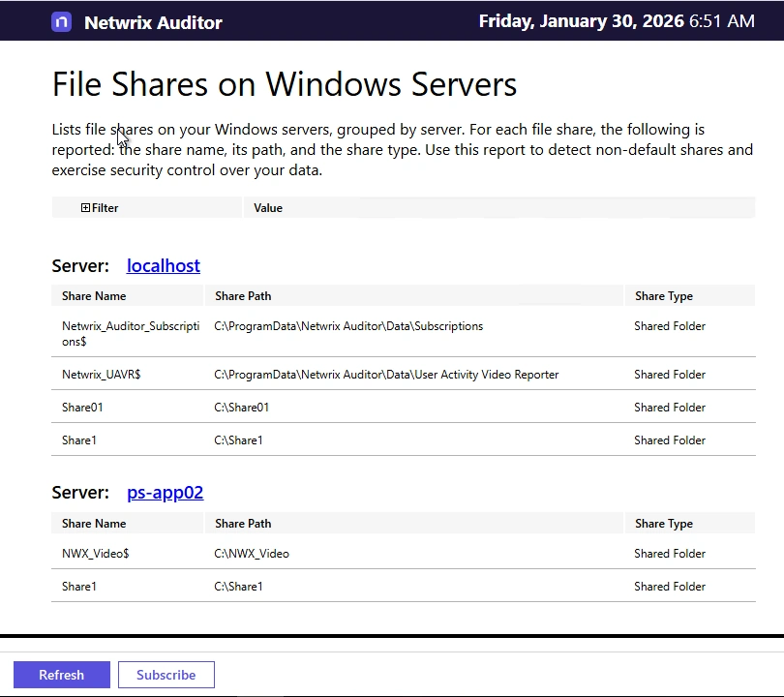Click the Subscribe button
This screenshot has height=697, width=784.
click(x=166, y=675)
